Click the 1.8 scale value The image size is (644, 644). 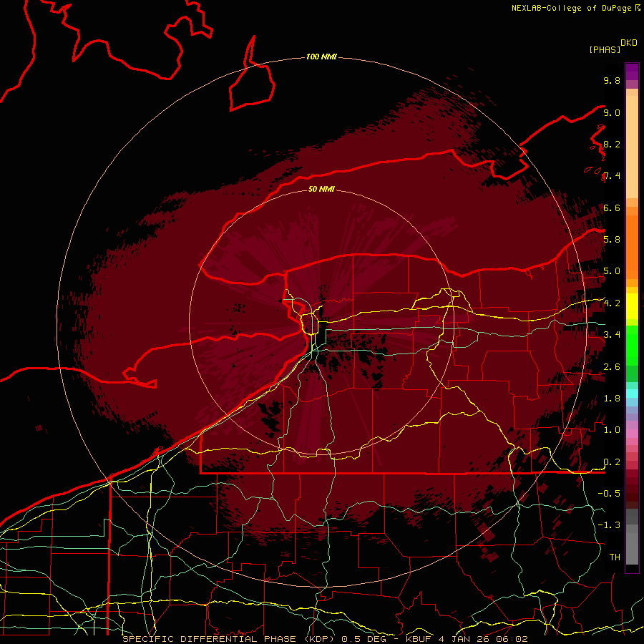tap(612, 398)
